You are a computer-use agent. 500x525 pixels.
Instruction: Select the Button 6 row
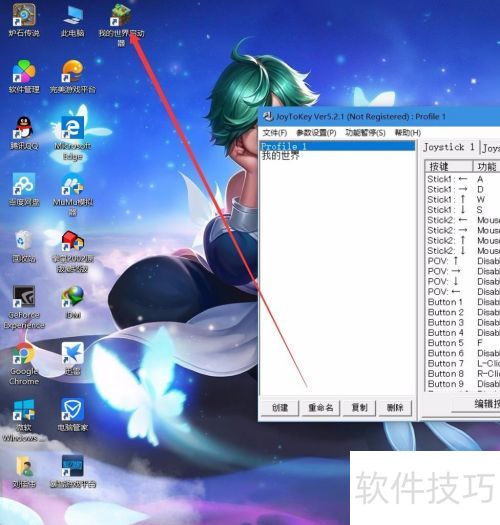(463, 353)
